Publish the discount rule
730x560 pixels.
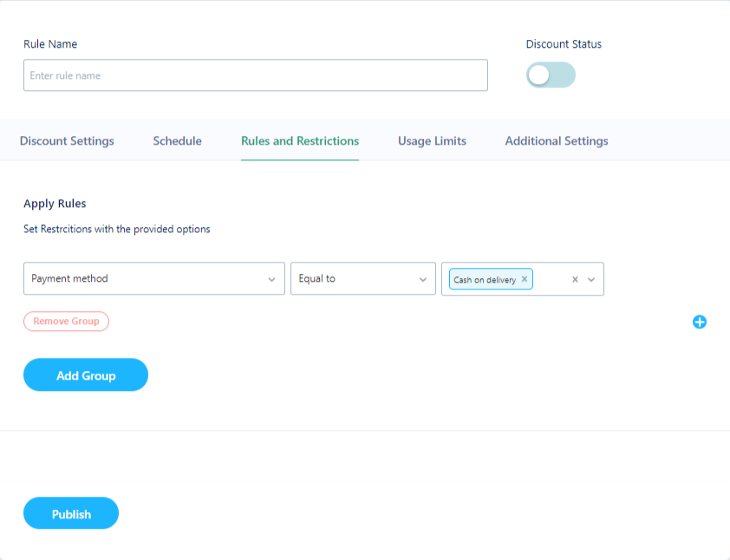tap(71, 513)
